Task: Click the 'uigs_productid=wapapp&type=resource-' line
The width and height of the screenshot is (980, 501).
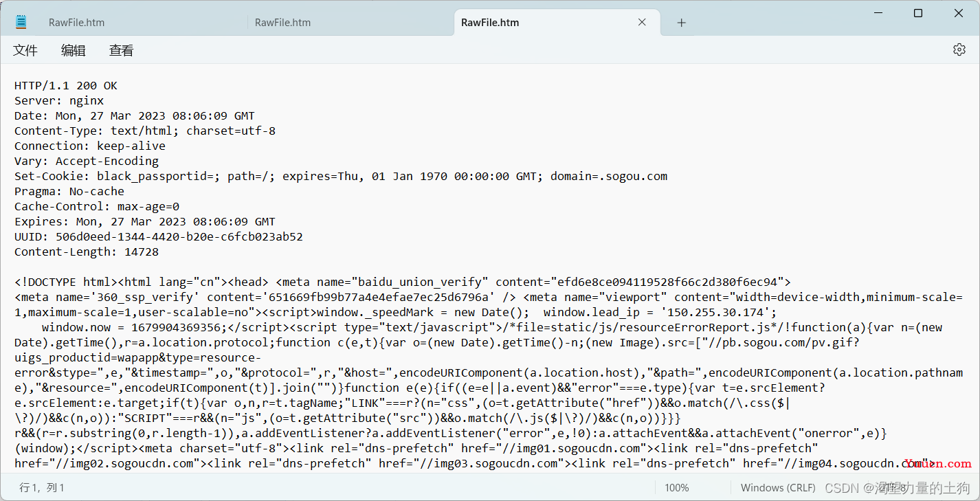Action: (x=138, y=358)
